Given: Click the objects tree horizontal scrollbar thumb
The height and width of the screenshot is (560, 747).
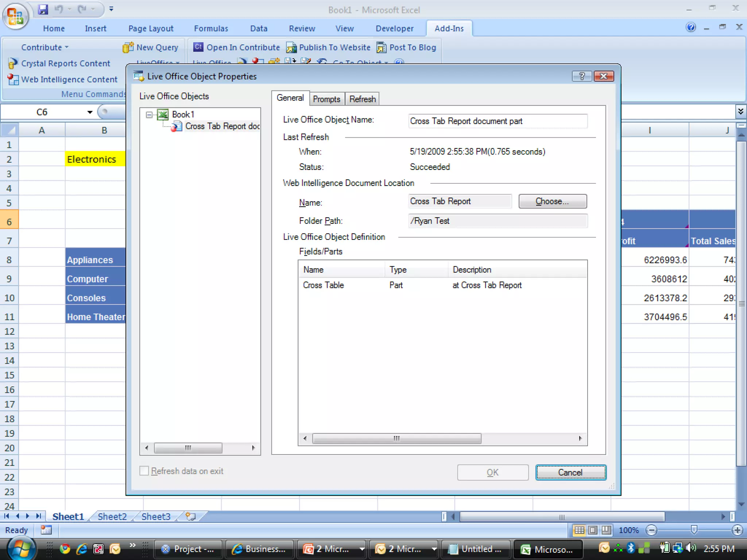Looking at the screenshot, I should click(188, 448).
